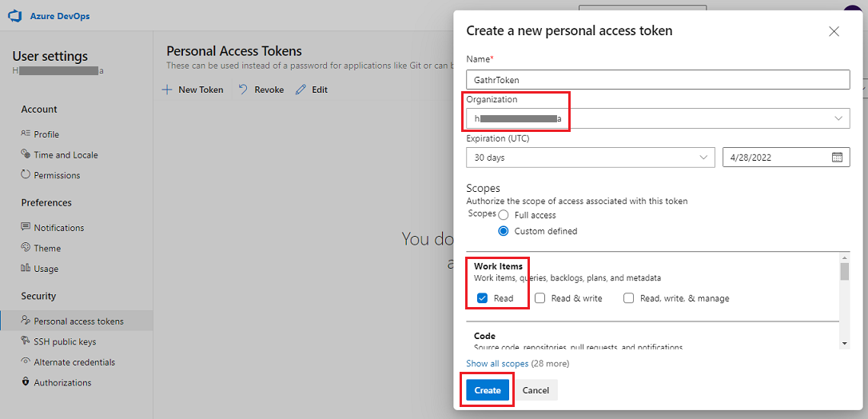Click the Create button
This screenshot has width=868, height=419.
tap(487, 390)
